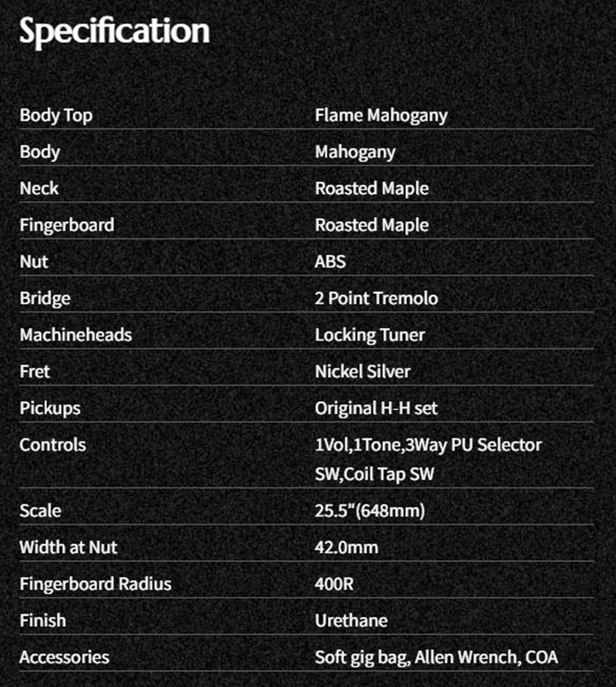Click the ABS nut value

point(330,262)
